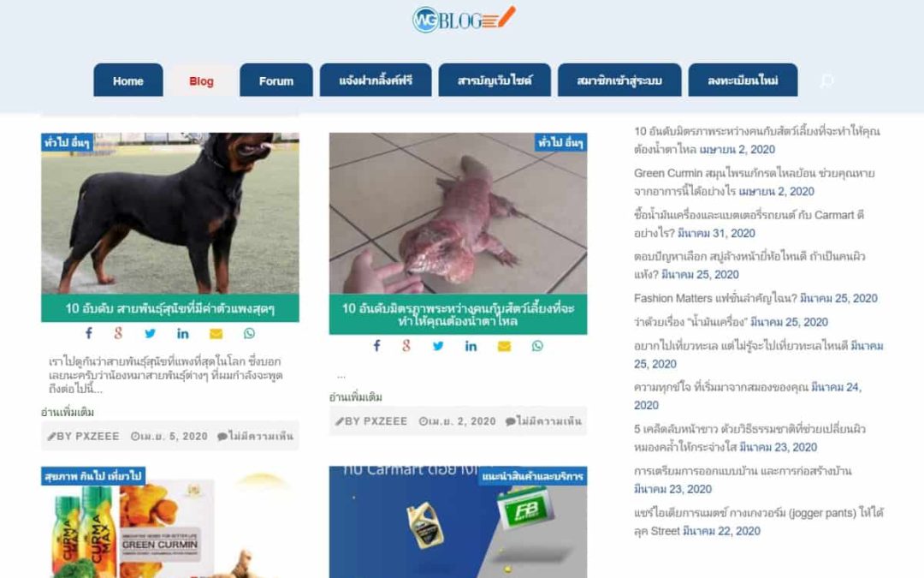
Task: Open the lizard pet post thumbnail
Action: (x=458, y=213)
